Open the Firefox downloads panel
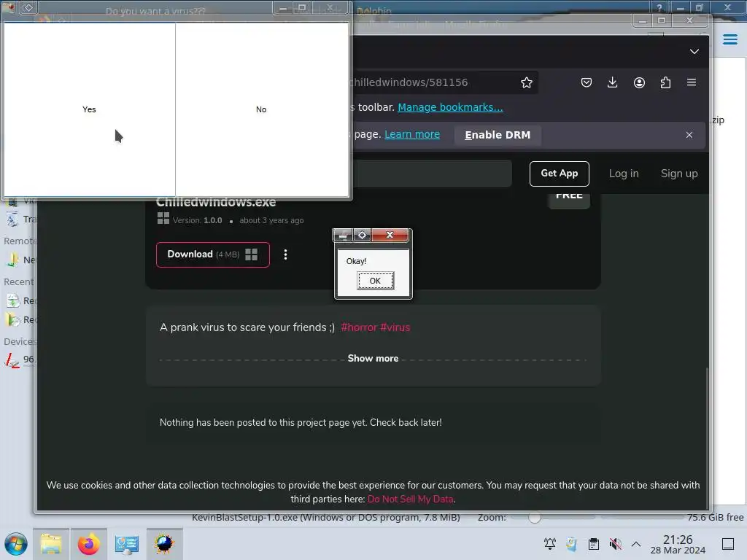This screenshot has width=747, height=560. point(613,82)
